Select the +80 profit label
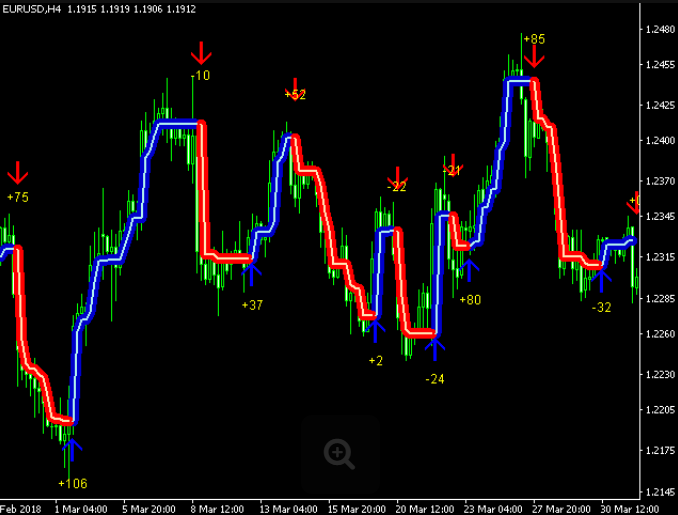678x515 pixels. [470, 300]
